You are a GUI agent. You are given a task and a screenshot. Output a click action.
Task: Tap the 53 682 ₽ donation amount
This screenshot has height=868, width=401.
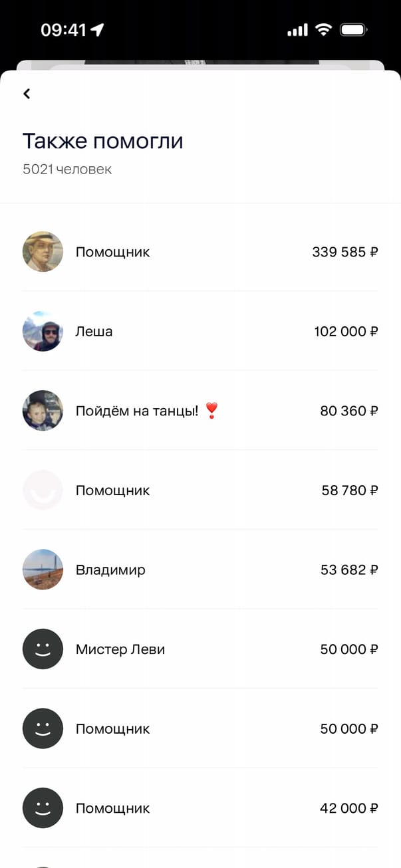tap(349, 570)
